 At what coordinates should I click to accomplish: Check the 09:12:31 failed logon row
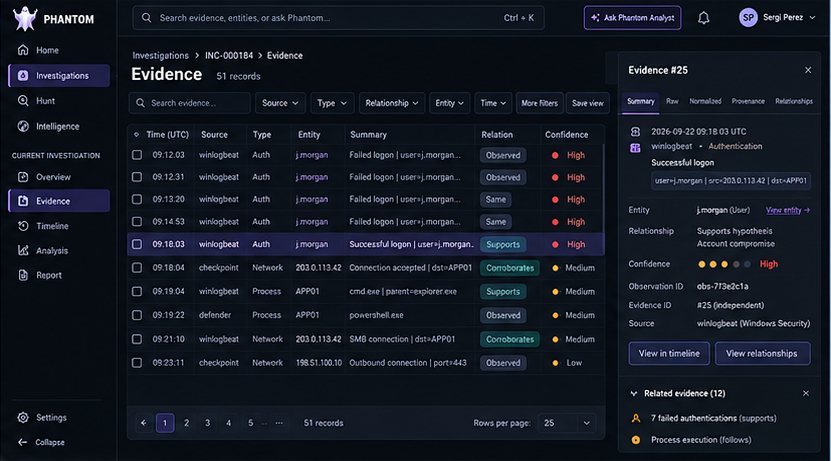(137, 177)
